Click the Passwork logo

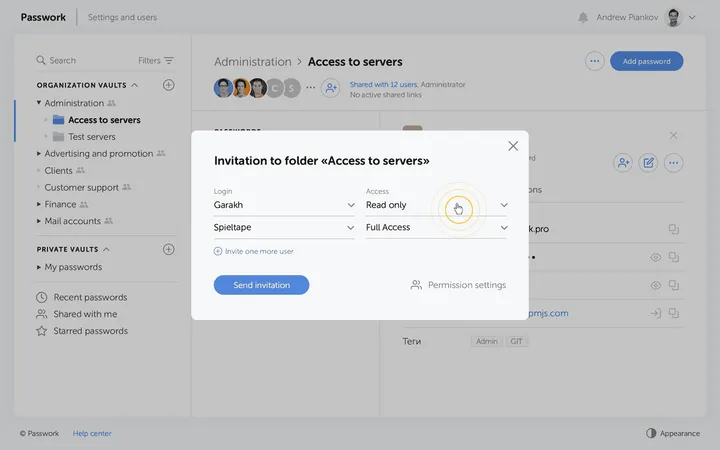[x=43, y=17]
